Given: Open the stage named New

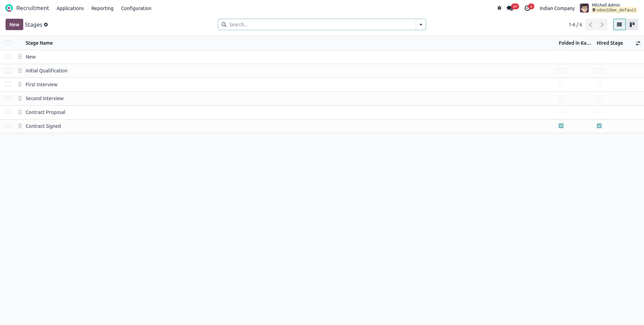Looking at the screenshot, I should pos(31,57).
